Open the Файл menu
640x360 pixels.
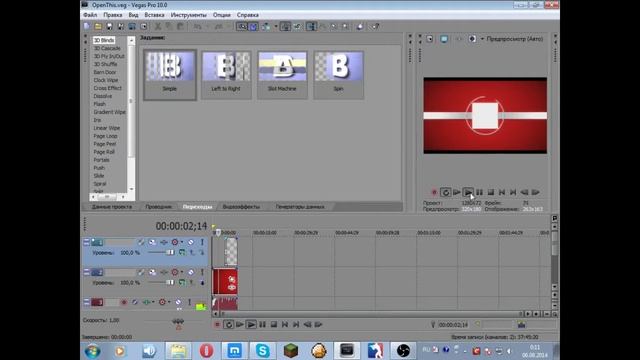(x=90, y=15)
